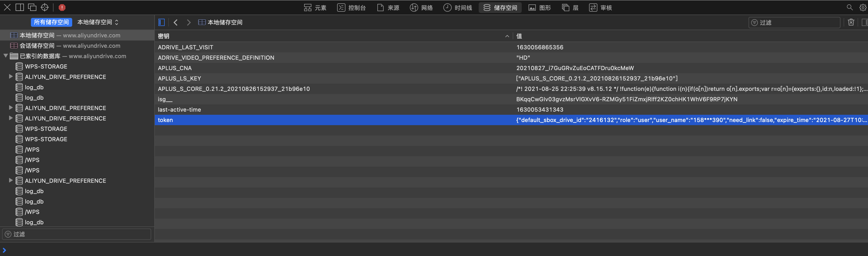Open the 图形 Graphics tab
This screenshot has width=868, height=256.
click(540, 8)
